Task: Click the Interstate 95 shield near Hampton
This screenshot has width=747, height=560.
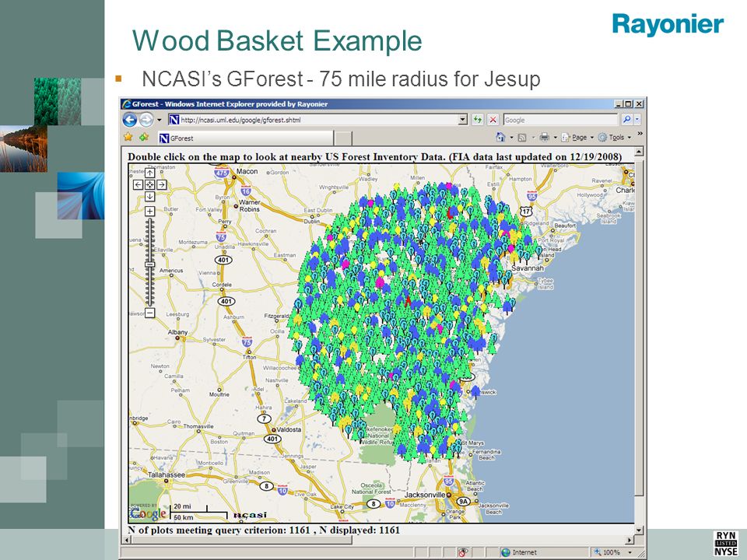Action: [532, 196]
